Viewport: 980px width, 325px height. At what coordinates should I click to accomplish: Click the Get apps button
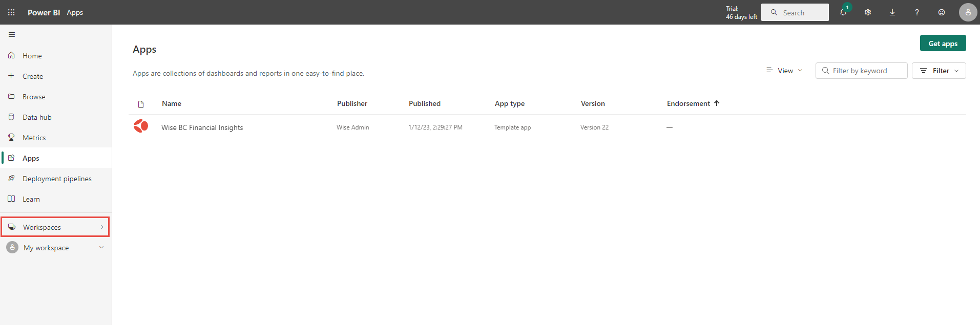[x=943, y=44]
